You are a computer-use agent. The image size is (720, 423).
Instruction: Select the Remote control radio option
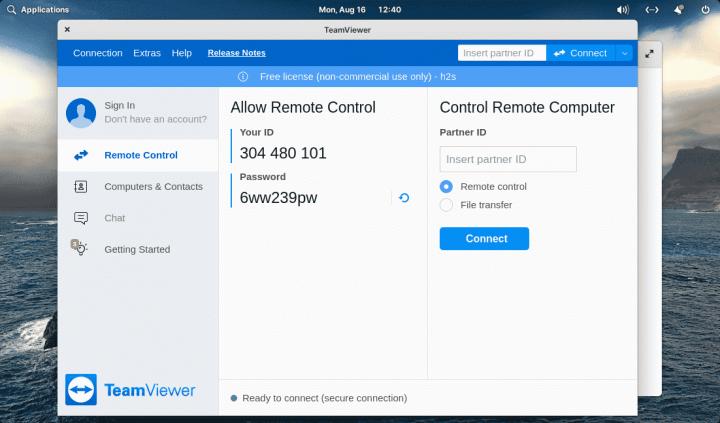tap(446, 187)
